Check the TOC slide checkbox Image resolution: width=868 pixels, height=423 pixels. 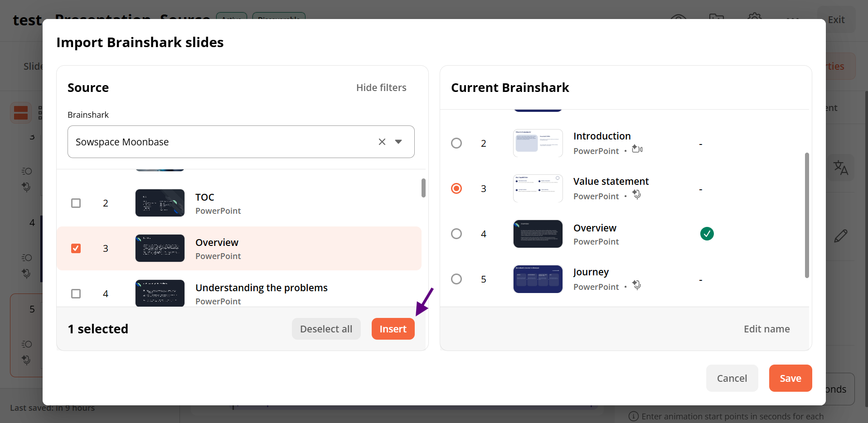76,203
